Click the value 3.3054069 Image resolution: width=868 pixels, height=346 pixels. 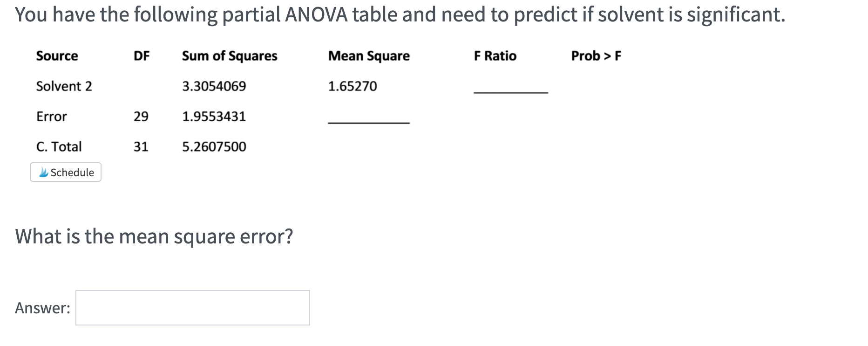214,86
